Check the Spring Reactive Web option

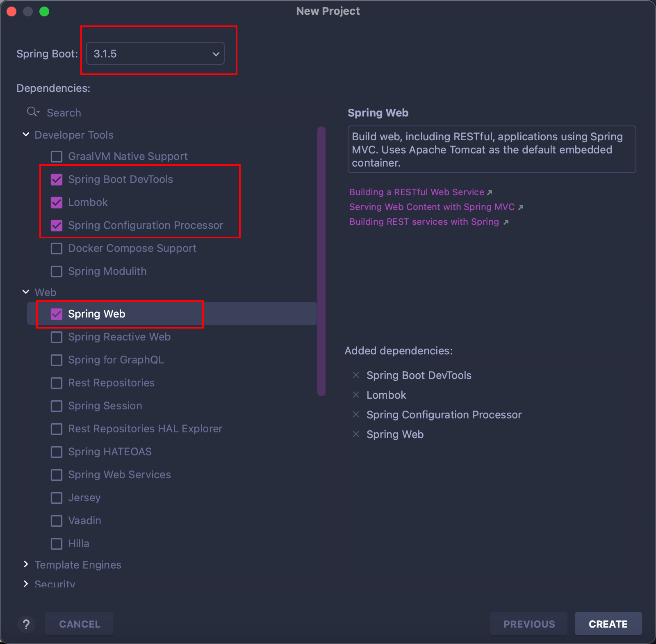coord(57,337)
